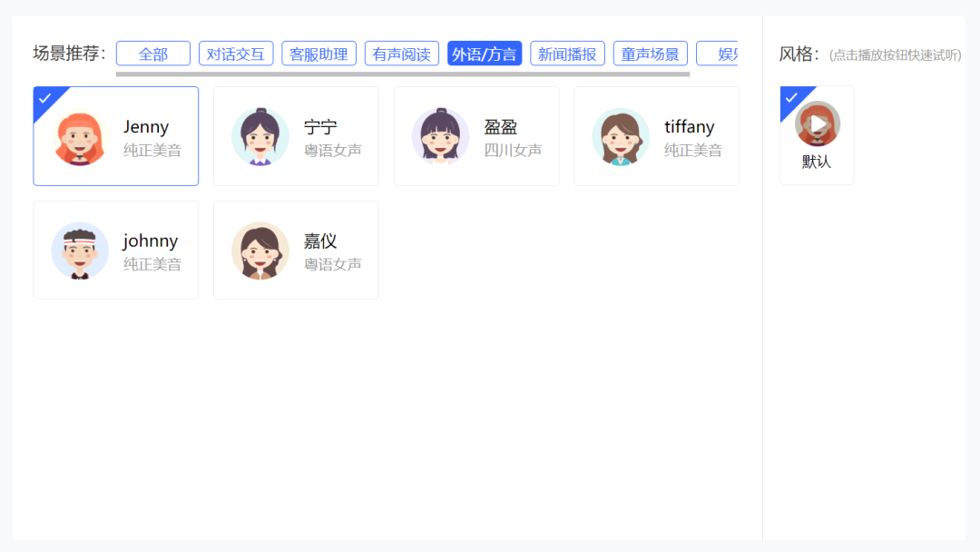Toggle the checkmark on 默认 style card
The image size is (980, 552).
tap(791, 97)
